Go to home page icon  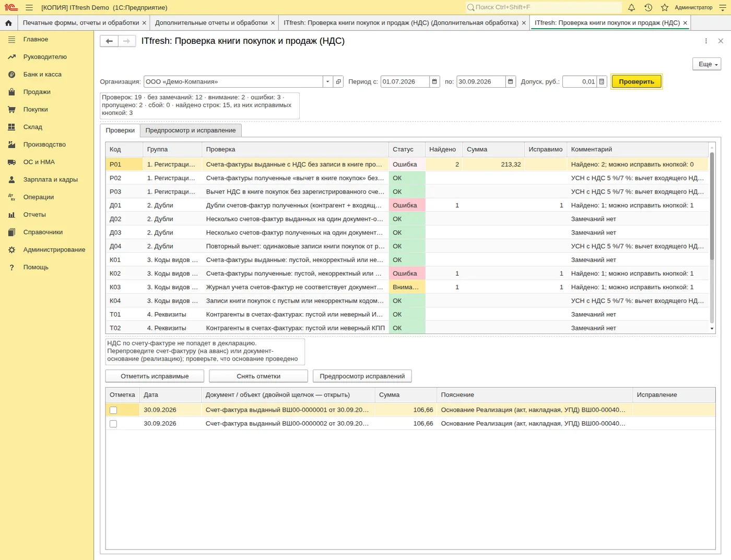8,23
